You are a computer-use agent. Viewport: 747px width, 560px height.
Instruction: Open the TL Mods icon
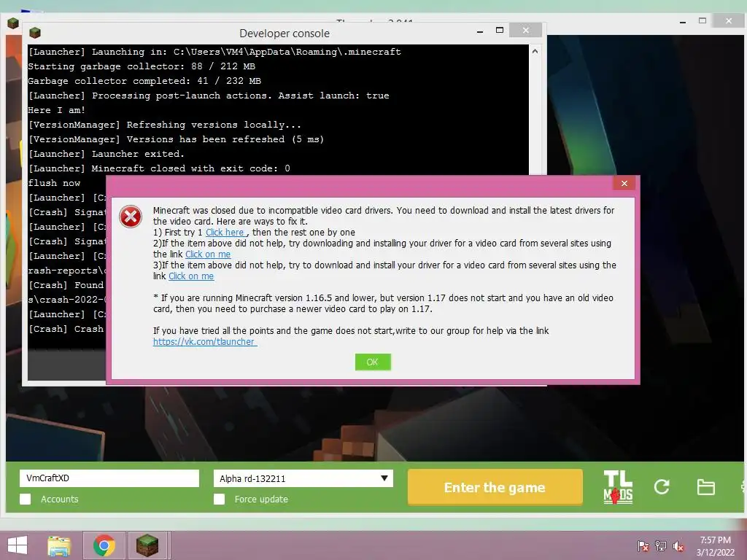tap(618, 487)
